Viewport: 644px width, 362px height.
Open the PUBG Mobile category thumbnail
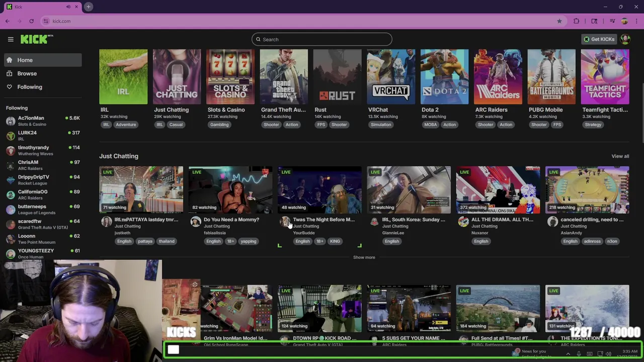tap(551, 76)
